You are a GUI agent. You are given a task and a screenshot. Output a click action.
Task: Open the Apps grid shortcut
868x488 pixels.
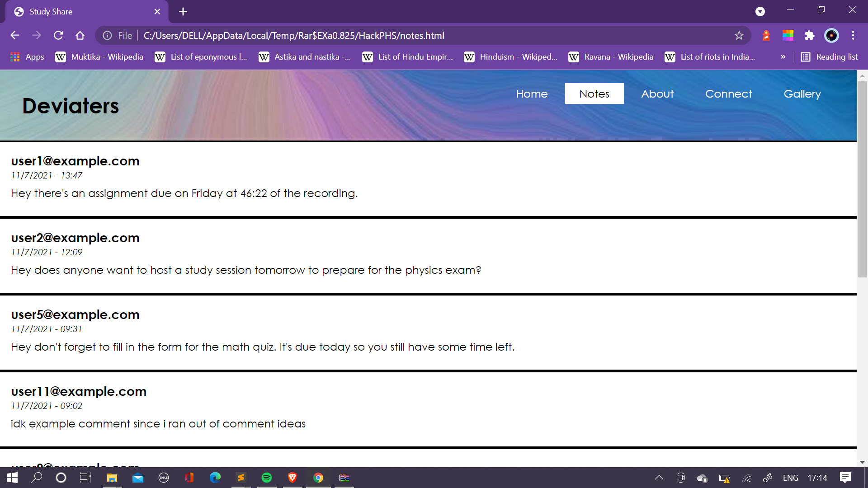pyautogui.click(x=27, y=57)
